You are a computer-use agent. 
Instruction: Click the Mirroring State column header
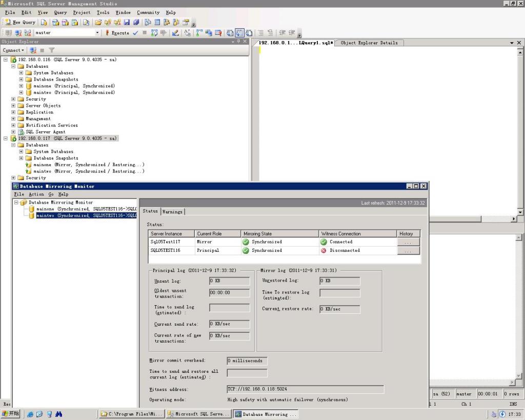[280, 234]
